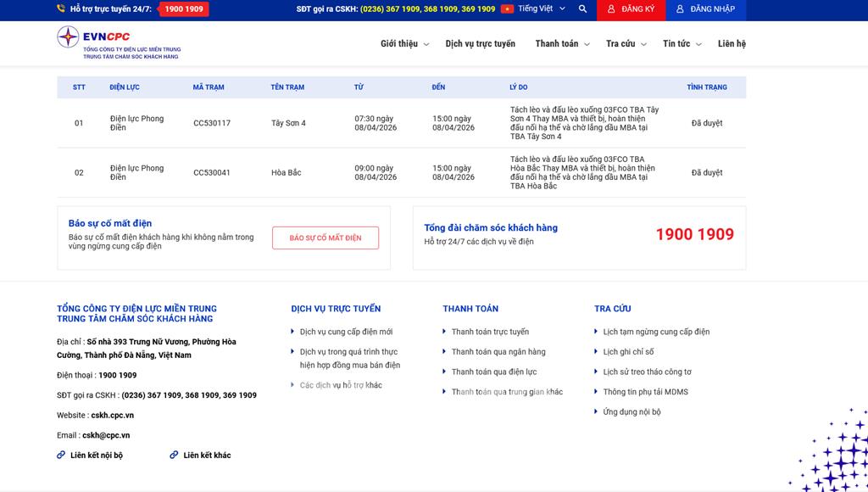Click the user icon beside Đăng nhập
This screenshot has width=868, height=492.
click(x=680, y=9)
